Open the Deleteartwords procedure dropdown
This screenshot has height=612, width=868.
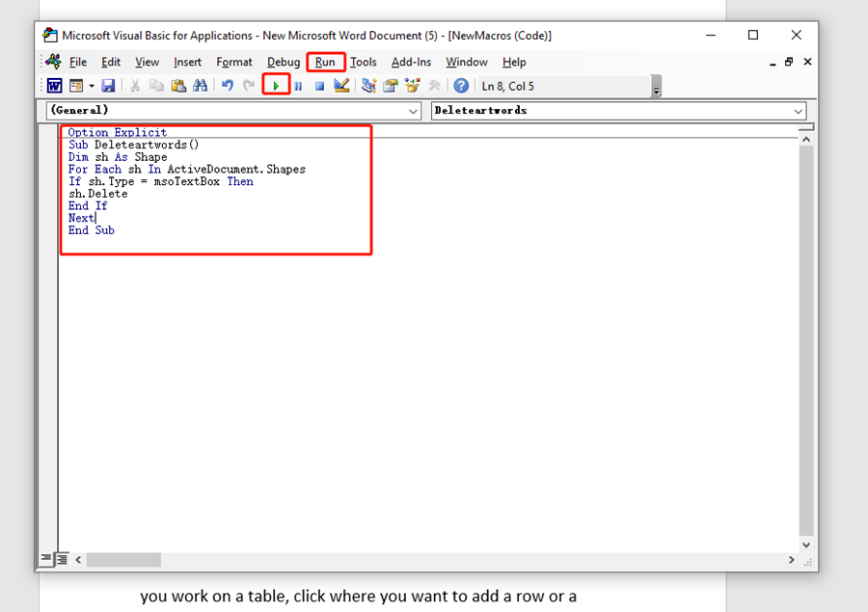[798, 110]
